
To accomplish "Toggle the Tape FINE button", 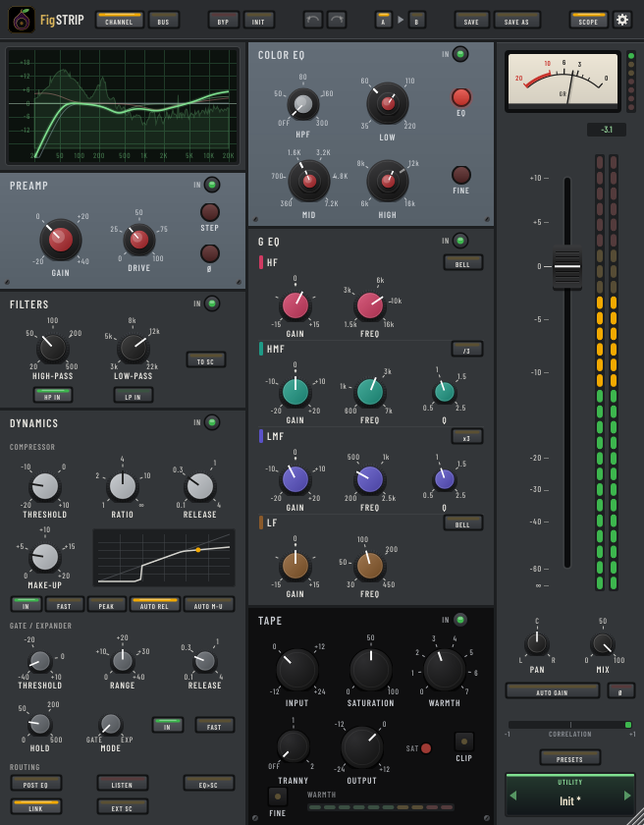I will point(278,797).
